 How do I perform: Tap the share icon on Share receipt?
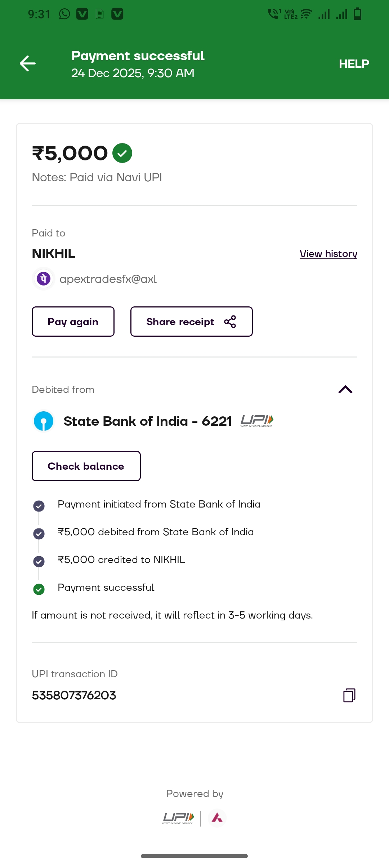point(230,322)
